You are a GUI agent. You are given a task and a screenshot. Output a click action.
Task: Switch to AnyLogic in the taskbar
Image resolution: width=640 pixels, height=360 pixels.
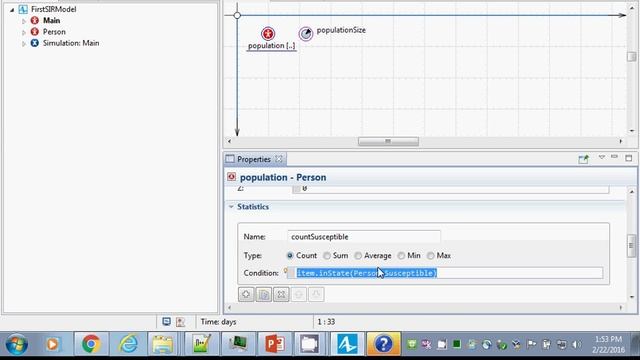pyautogui.click(x=347, y=343)
